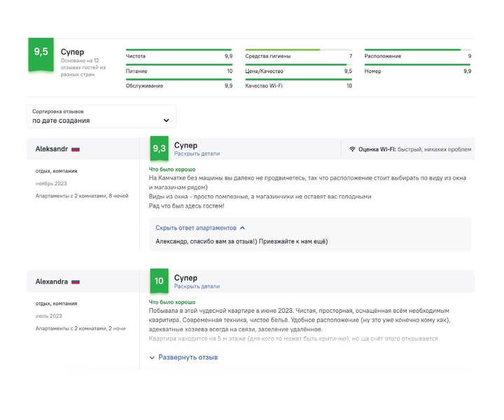The height and width of the screenshot is (420, 504).
Task: Click the green 10 score badge
Action: (159, 281)
